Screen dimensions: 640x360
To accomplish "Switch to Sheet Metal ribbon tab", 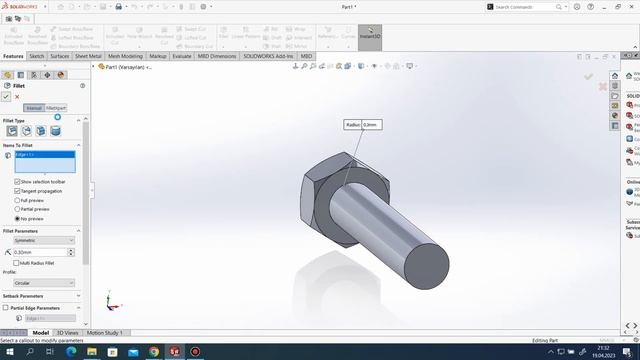I will 88,56.
